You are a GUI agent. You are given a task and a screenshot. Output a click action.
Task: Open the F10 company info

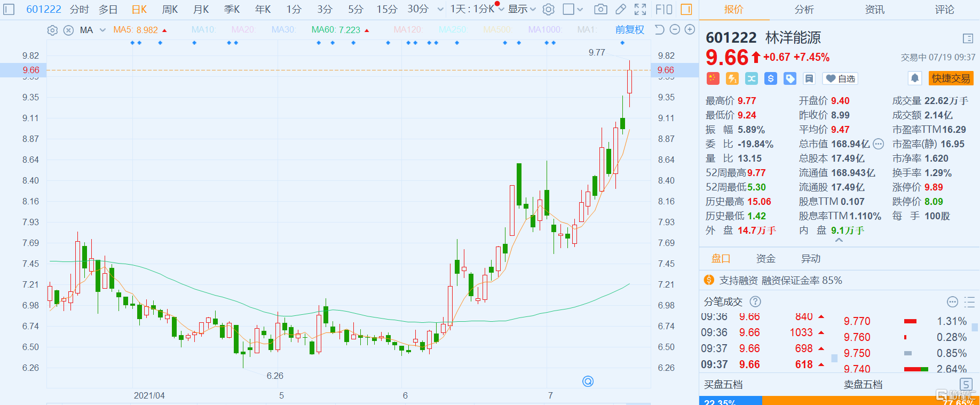664,9
